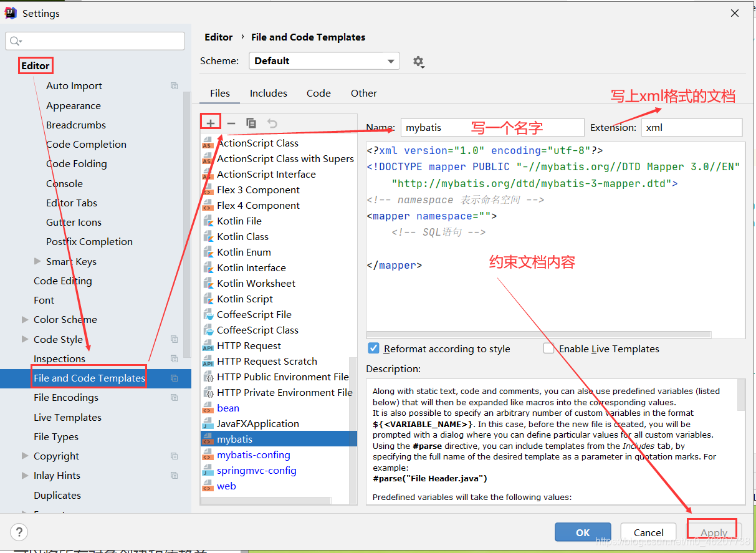This screenshot has width=756, height=553.
Task: Click the project-level icon beside Inlay Hints
Action: (x=174, y=476)
